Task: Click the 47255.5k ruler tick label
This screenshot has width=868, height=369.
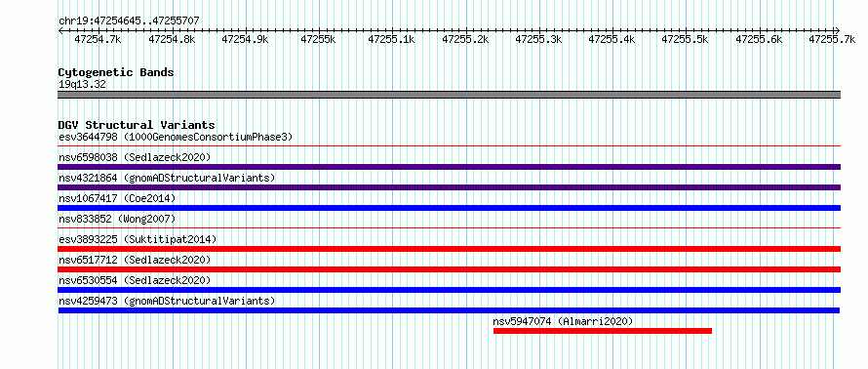Action: pyautogui.click(x=686, y=39)
